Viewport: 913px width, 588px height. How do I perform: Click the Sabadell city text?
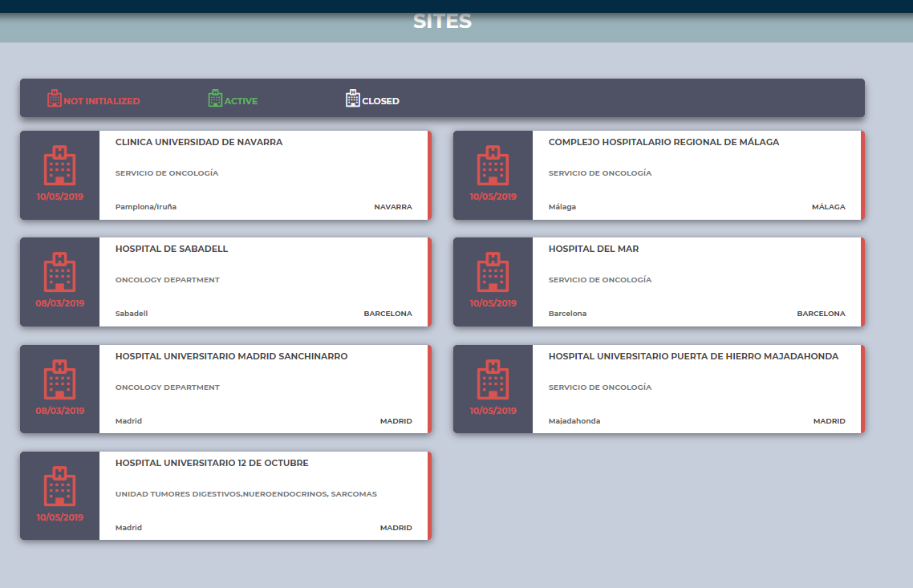[x=132, y=313]
